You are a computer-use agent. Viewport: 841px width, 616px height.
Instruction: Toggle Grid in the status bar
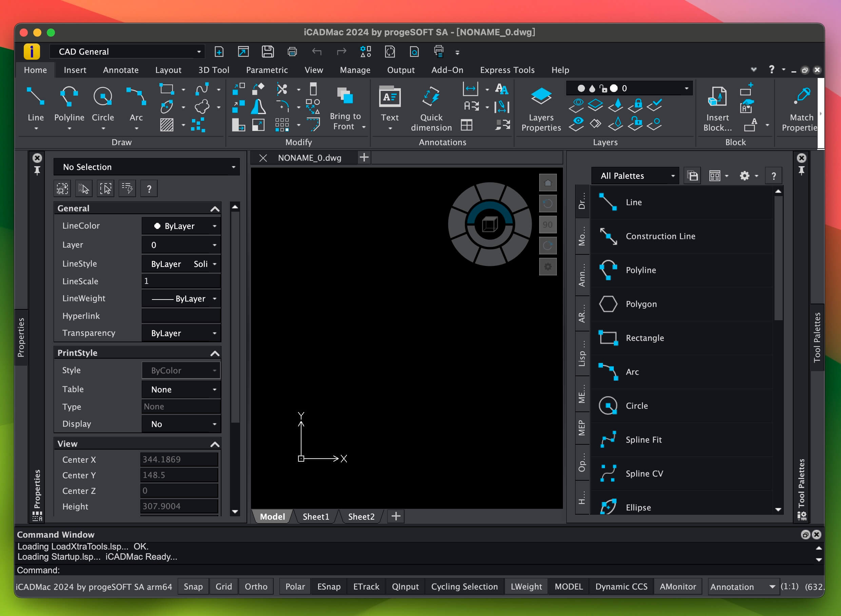[224, 586]
